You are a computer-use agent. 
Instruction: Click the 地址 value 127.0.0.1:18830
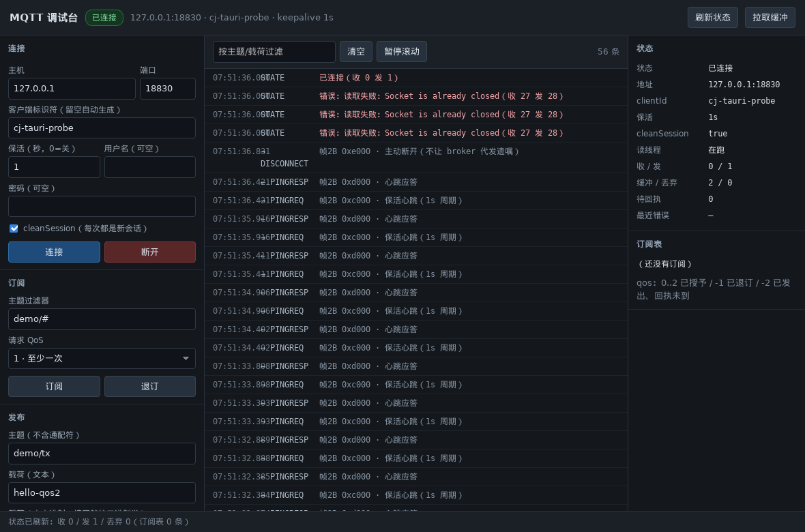click(x=744, y=84)
